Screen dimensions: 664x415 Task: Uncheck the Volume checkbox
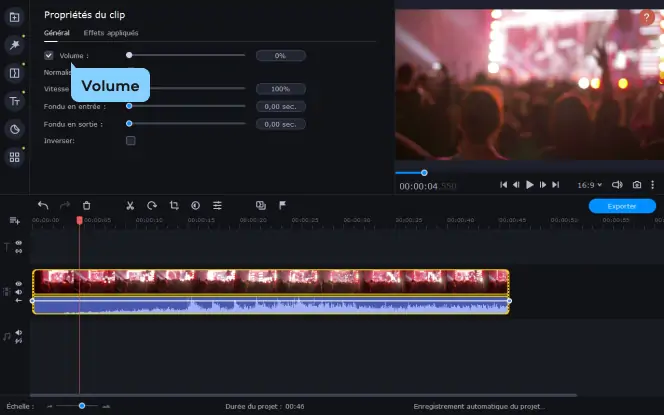click(x=49, y=55)
